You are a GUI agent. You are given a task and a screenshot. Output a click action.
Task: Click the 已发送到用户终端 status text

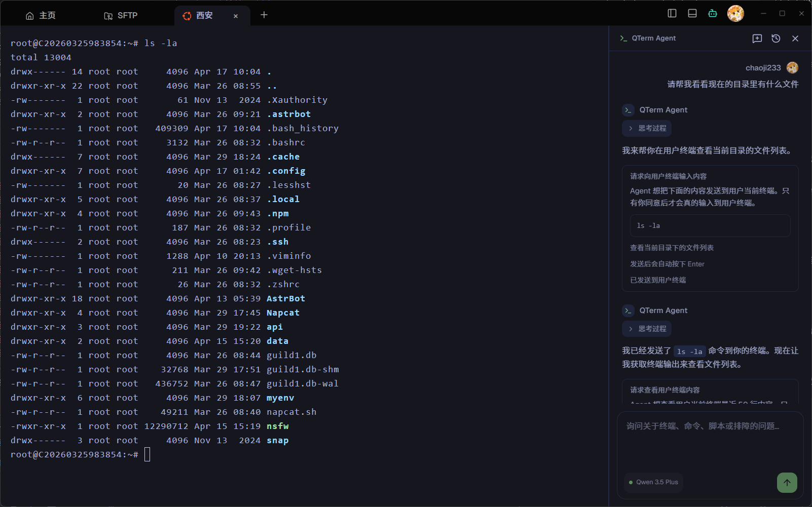(658, 280)
